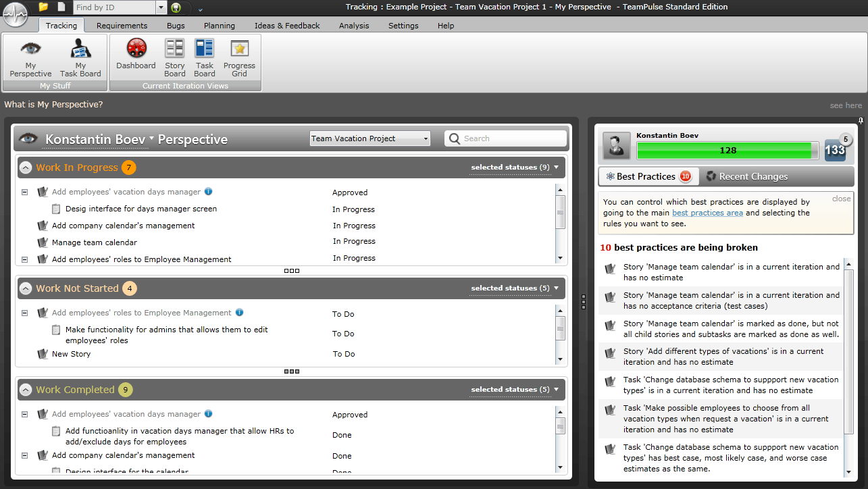Switch to the Requirements ribbon tab
868x489 pixels.
(122, 26)
